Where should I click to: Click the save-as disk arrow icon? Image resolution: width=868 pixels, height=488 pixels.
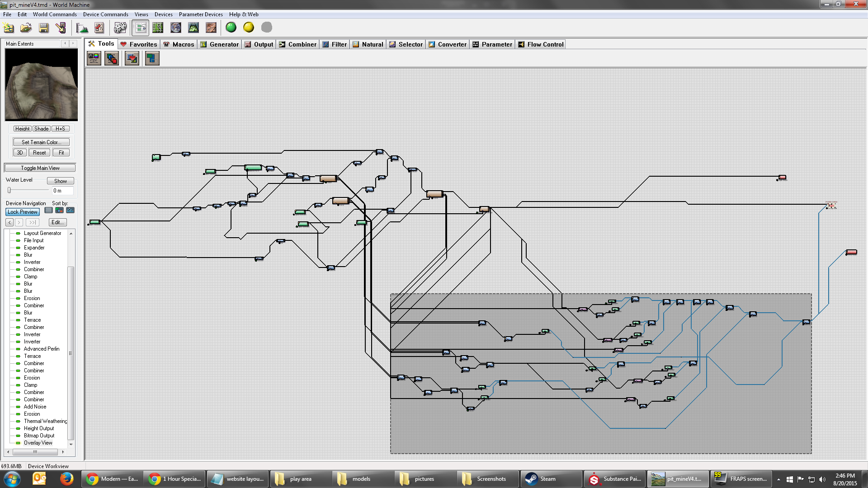pos(61,28)
